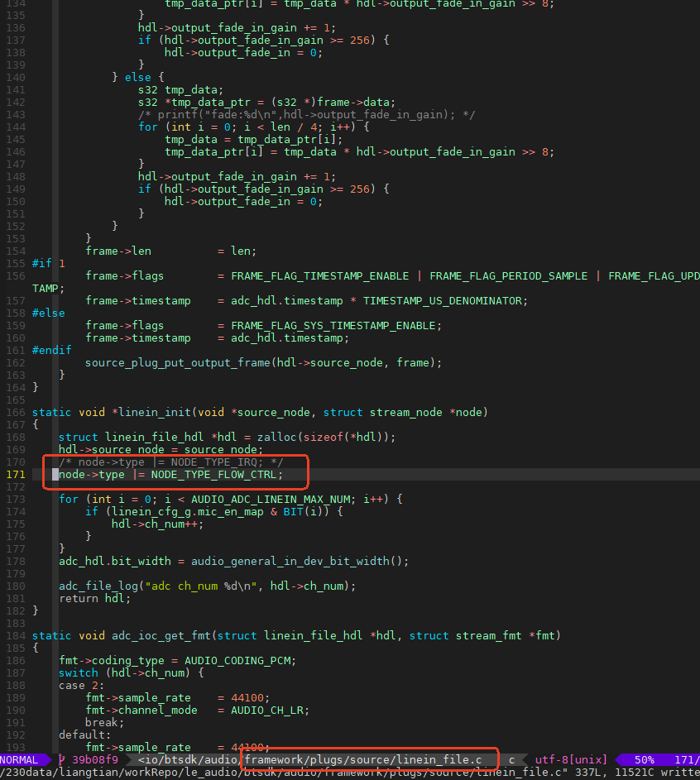This screenshot has height=780, width=700.
Task: Click the "case 2:" label
Action: point(82,686)
